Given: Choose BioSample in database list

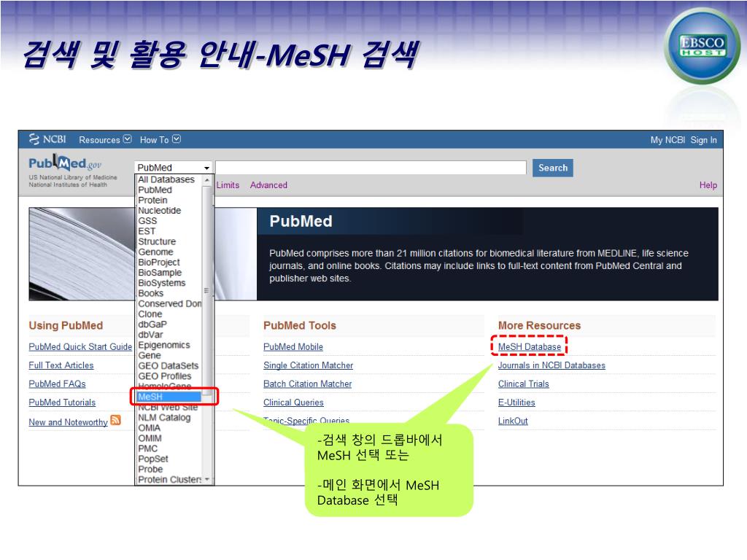Looking at the screenshot, I should (160, 273).
